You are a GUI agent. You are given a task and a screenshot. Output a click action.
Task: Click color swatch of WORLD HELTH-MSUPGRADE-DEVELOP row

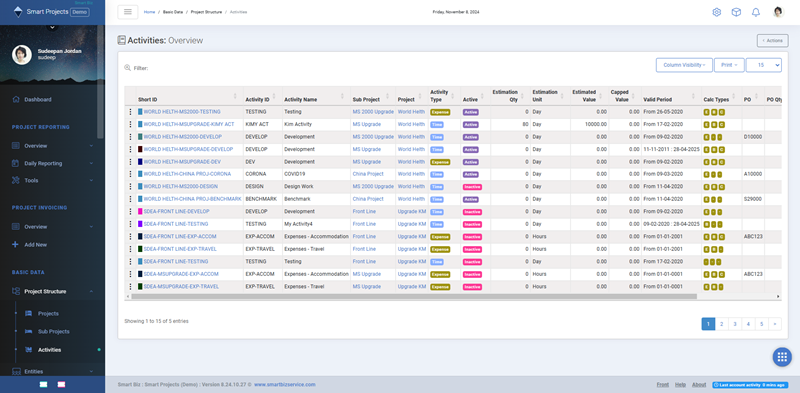tap(140, 149)
